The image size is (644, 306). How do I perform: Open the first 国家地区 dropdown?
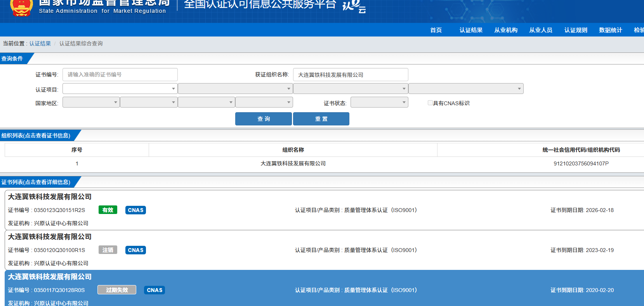91,103
